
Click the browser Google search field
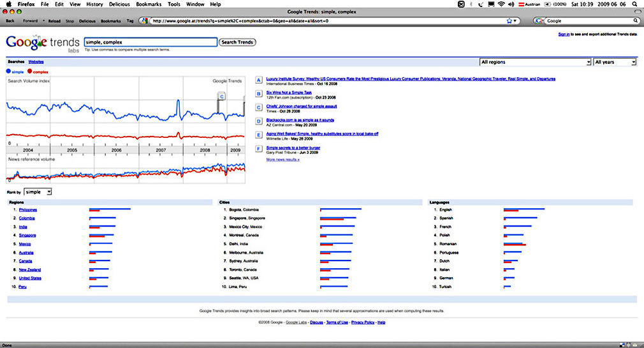(x=589, y=20)
